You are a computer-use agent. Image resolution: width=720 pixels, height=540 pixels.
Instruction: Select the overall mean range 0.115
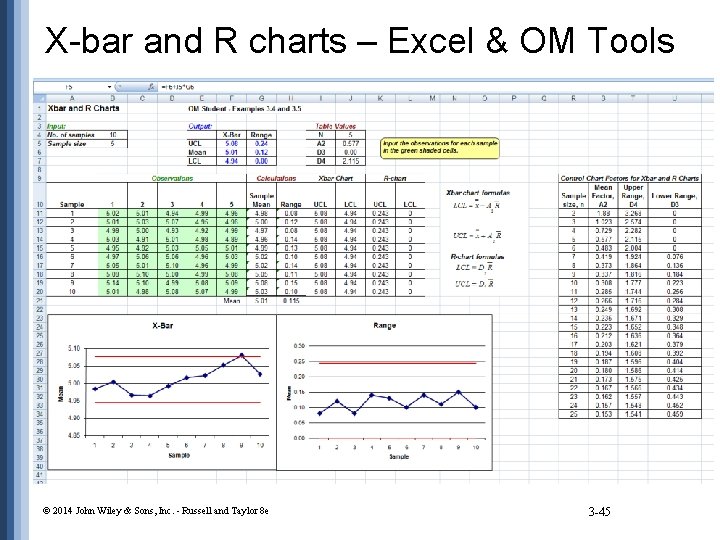[291, 301]
